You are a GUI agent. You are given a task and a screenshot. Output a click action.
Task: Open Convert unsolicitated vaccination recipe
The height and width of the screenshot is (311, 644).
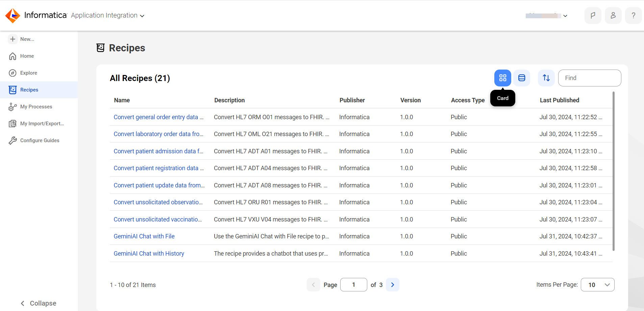tap(158, 219)
